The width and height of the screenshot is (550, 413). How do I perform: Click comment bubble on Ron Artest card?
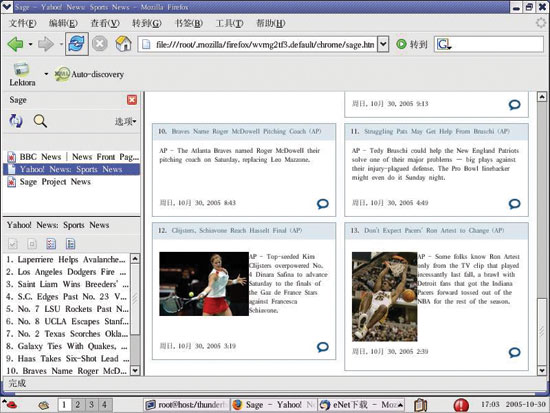pyautogui.click(x=515, y=353)
